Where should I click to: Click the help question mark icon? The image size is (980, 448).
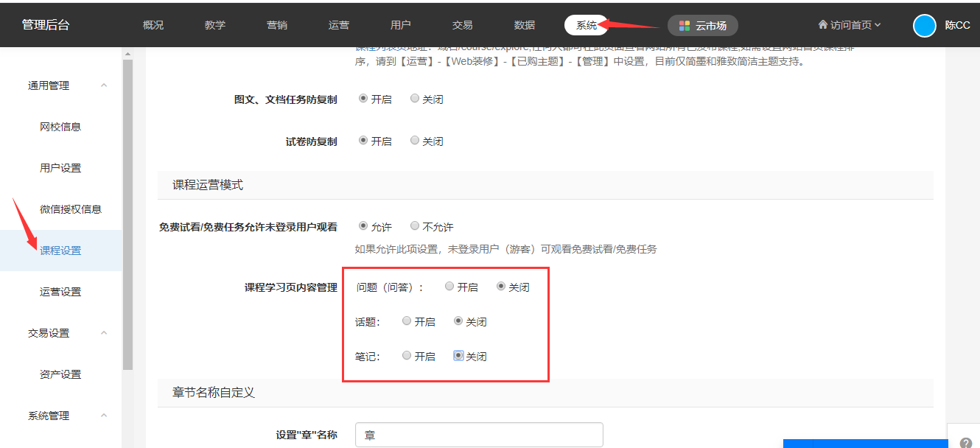966,443
